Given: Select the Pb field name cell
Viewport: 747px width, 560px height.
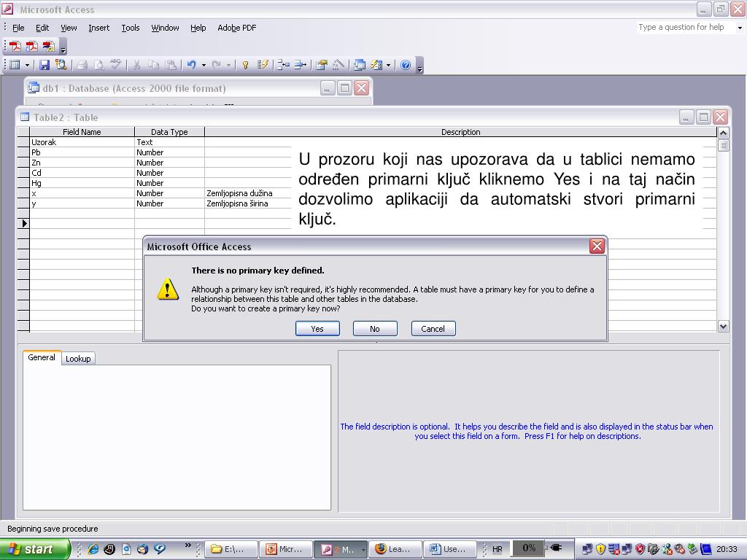Looking at the screenshot, I should point(82,152).
